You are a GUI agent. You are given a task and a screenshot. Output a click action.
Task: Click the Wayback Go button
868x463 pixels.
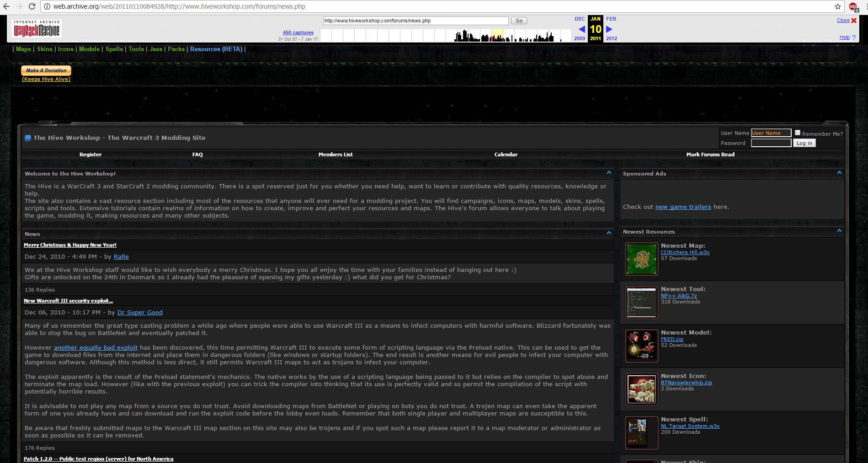point(519,21)
